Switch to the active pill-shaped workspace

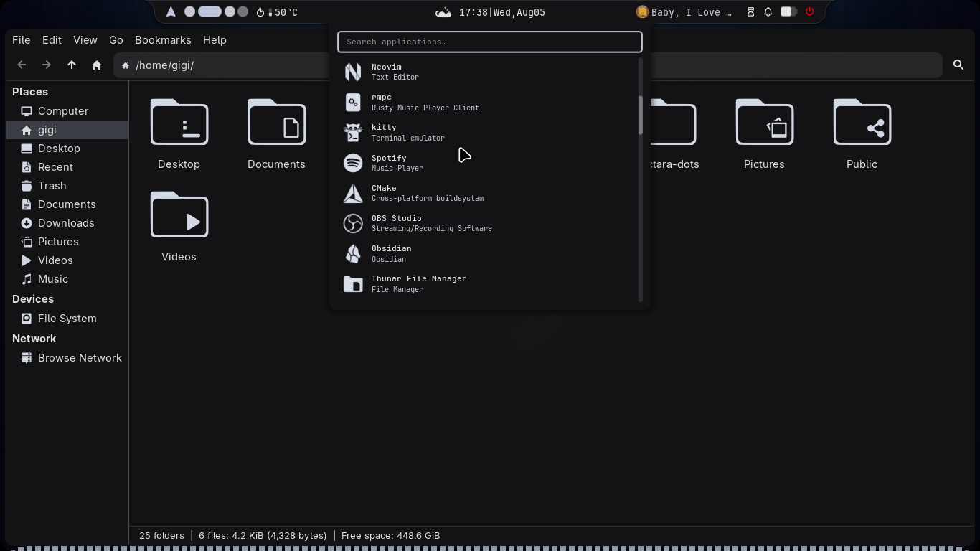pyautogui.click(x=209, y=12)
